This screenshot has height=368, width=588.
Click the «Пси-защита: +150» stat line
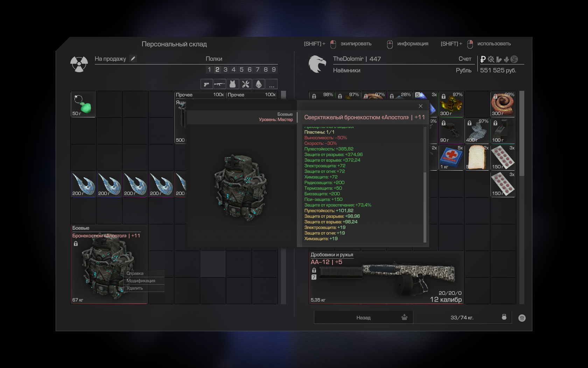323,199
